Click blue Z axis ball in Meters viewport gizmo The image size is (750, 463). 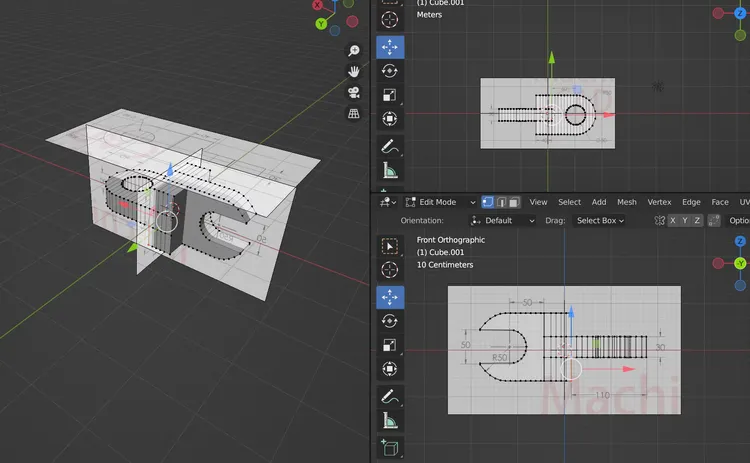[x=740, y=13]
